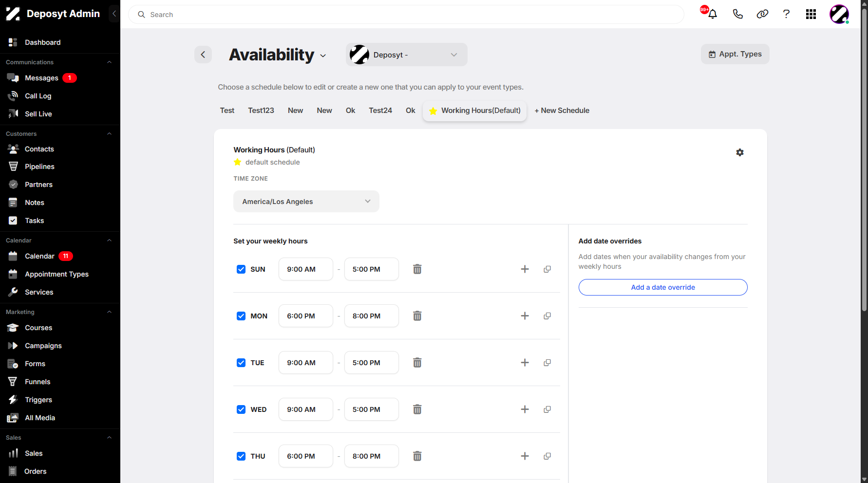The height and width of the screenshot is (483, 868).
Task: Uncheck the MON availability checkbox
Action: coord(241,316)
